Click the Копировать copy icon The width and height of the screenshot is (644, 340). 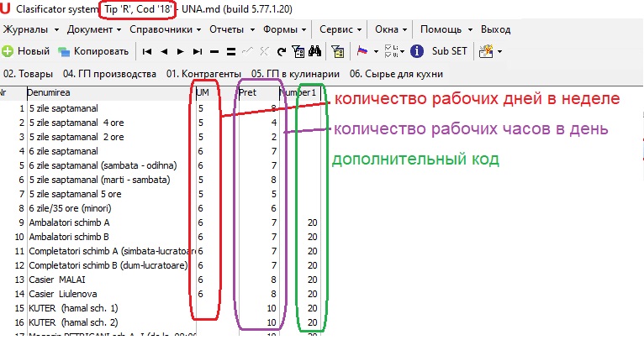[x=64, y=51]
